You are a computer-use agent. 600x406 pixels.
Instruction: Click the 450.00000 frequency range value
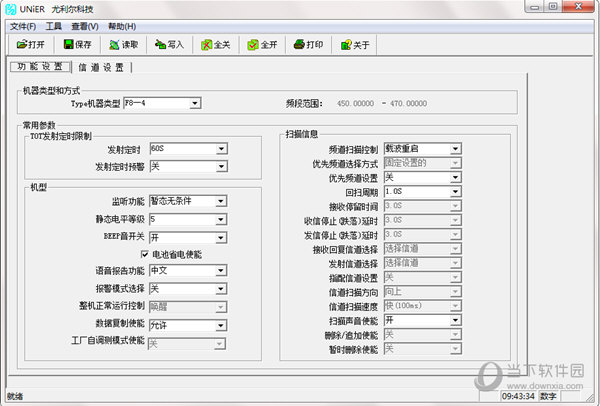[x=355, y=103]
